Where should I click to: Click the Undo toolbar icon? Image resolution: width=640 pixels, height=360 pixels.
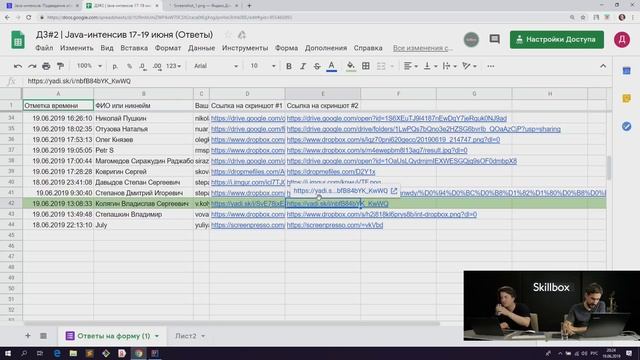tap(18, 66)
